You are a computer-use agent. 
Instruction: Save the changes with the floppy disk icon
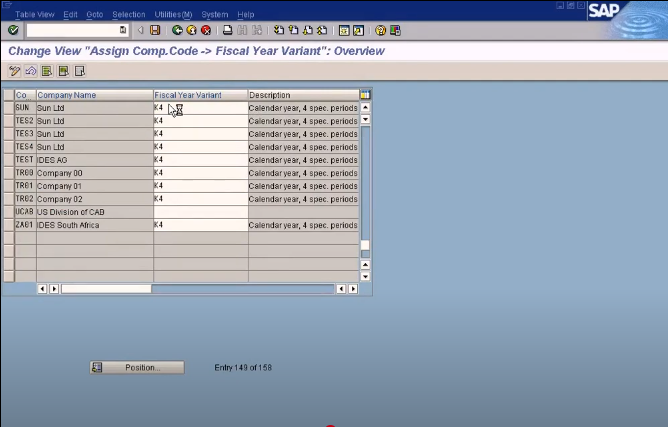155,30
